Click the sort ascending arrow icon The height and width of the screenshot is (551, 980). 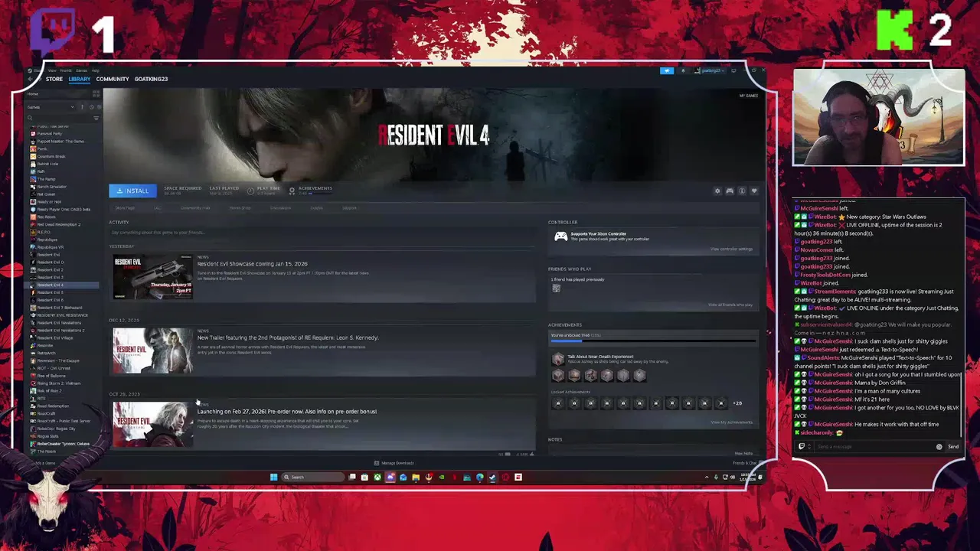click(x=82, y=107)
